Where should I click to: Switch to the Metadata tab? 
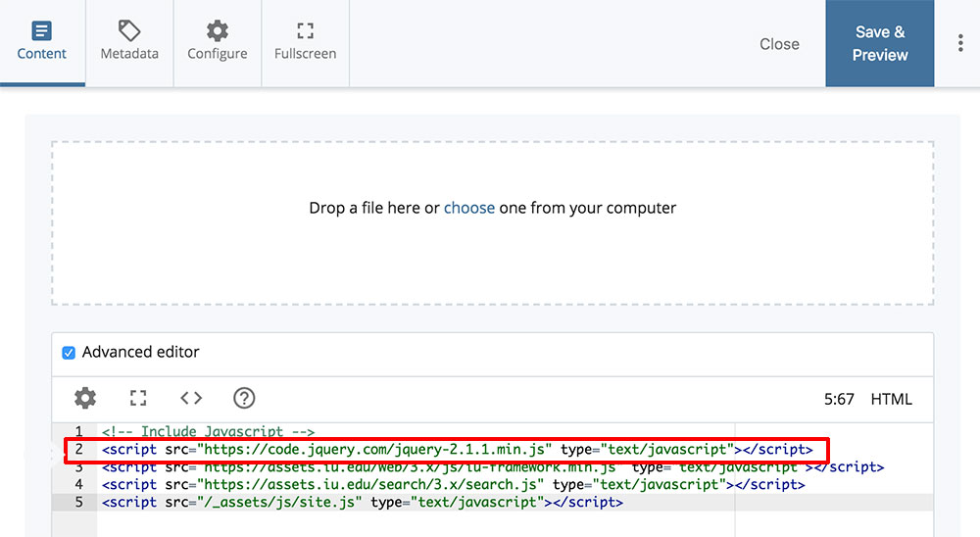(x=129, y=42)
